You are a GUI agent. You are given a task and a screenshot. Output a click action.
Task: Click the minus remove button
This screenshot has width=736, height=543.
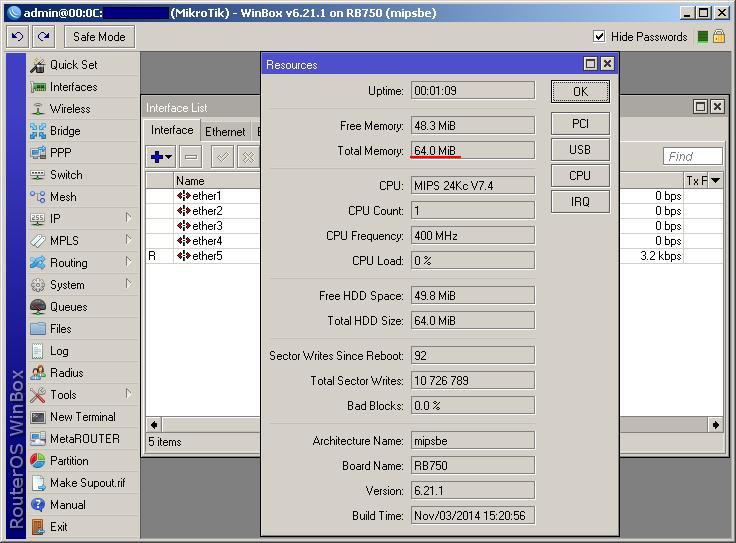click(191, 157)
